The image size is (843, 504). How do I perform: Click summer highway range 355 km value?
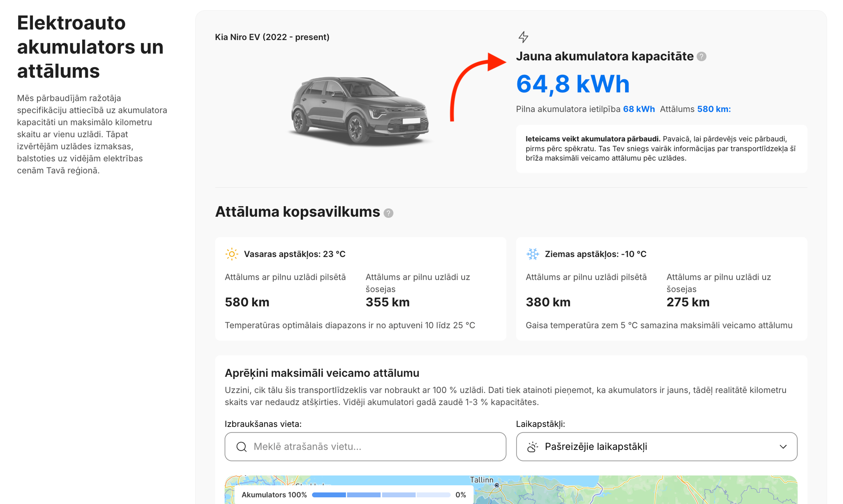point(387,302)
